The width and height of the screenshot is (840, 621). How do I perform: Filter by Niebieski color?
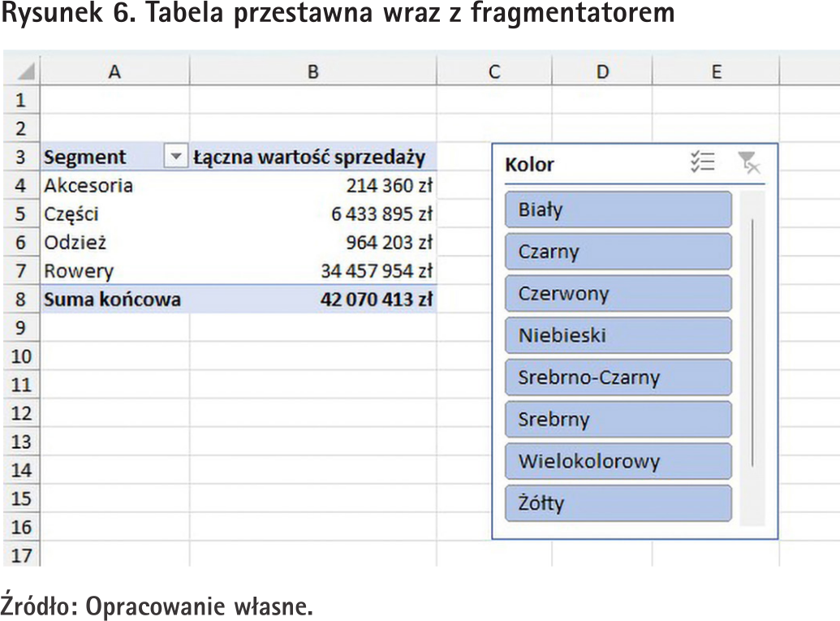point(618,335)
